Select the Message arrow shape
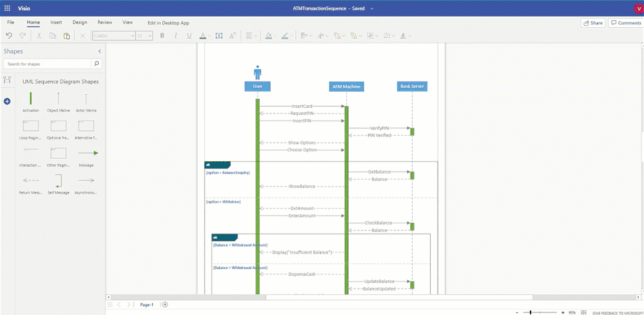The image size is (644, 315). tap(86, 157)
